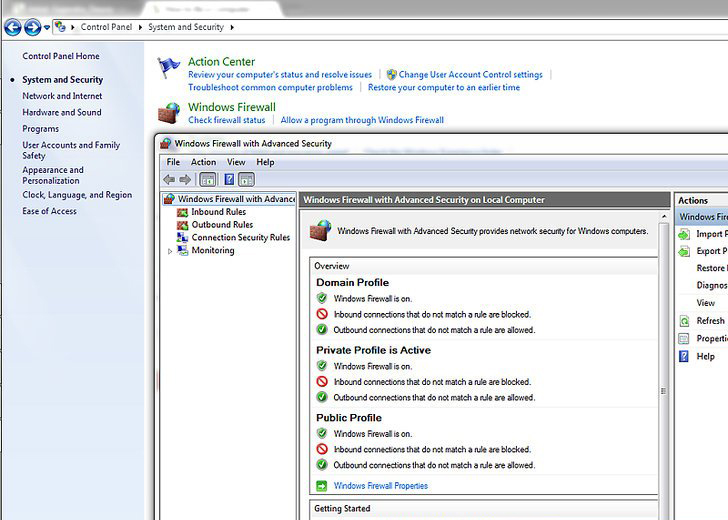Open the recent pages dropdown arrow
This screenshot has width=728, height=520.
point(47,27)
